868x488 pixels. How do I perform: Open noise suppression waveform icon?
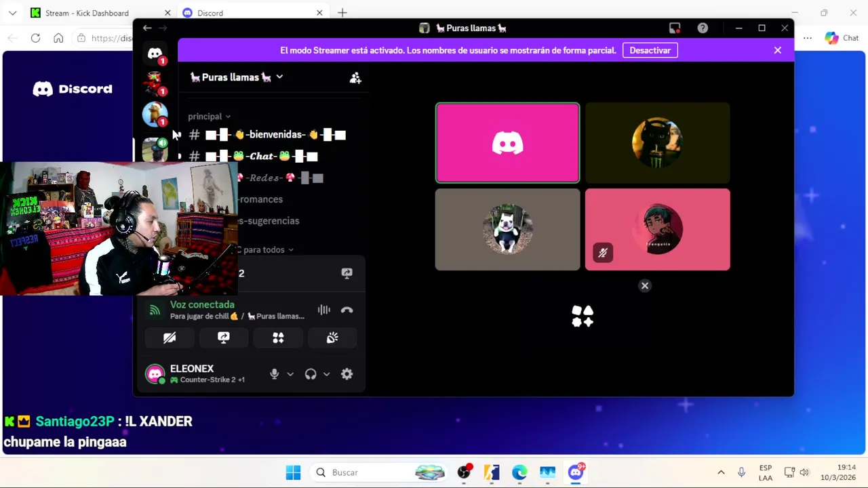324,310
